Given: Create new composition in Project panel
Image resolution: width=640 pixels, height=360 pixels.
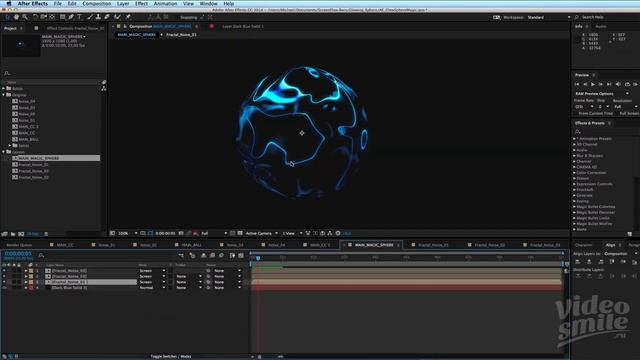Looking at the screenshot, I should (x=21, y=234).
